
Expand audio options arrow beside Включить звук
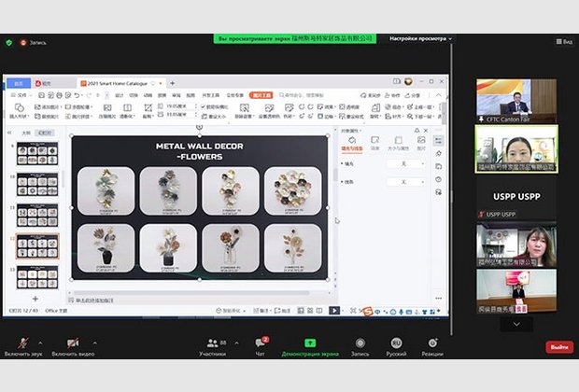click(42, 342)
